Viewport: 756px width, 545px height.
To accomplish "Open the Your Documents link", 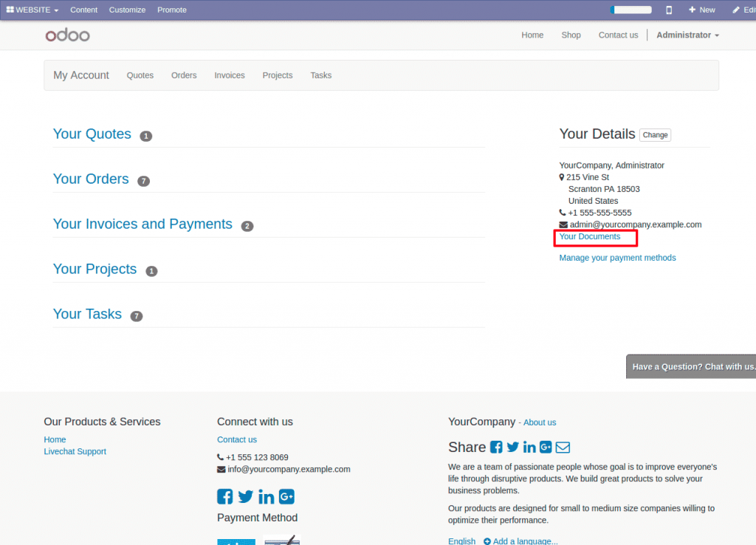I will 590,236.
